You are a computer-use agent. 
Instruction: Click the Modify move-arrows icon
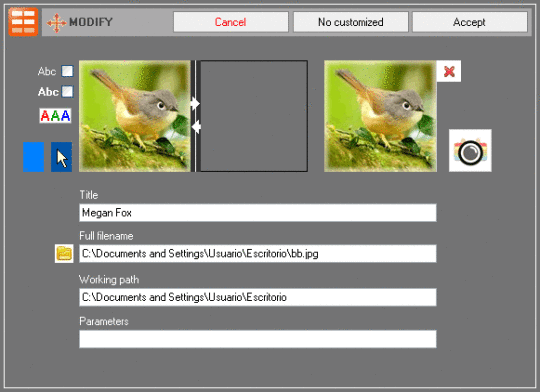coord(56,23)
